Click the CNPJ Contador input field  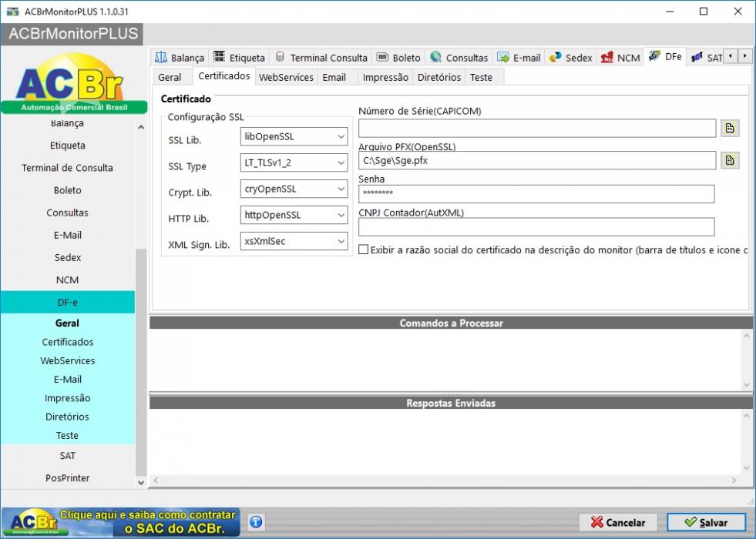click(536, 227)
